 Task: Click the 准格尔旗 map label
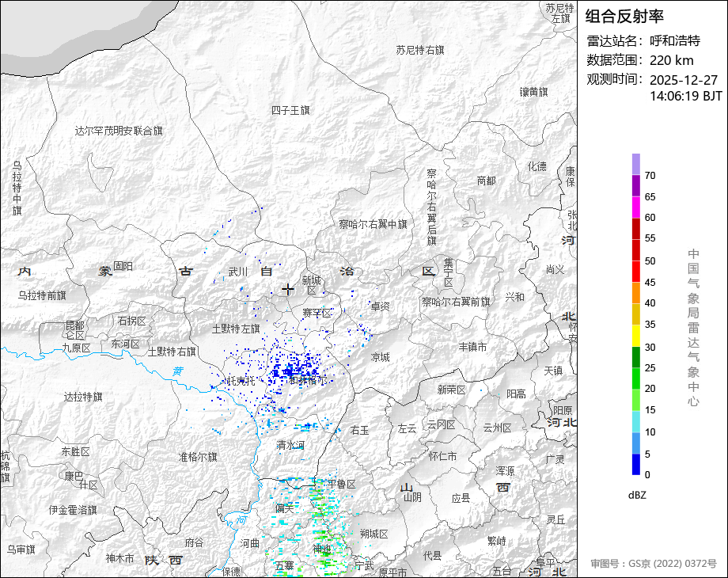click(199, 457)
